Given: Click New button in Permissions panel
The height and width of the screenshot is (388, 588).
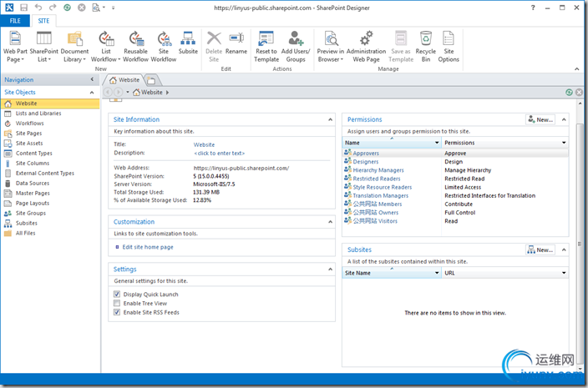Looking at the screenshot, I should pos(540,119).
